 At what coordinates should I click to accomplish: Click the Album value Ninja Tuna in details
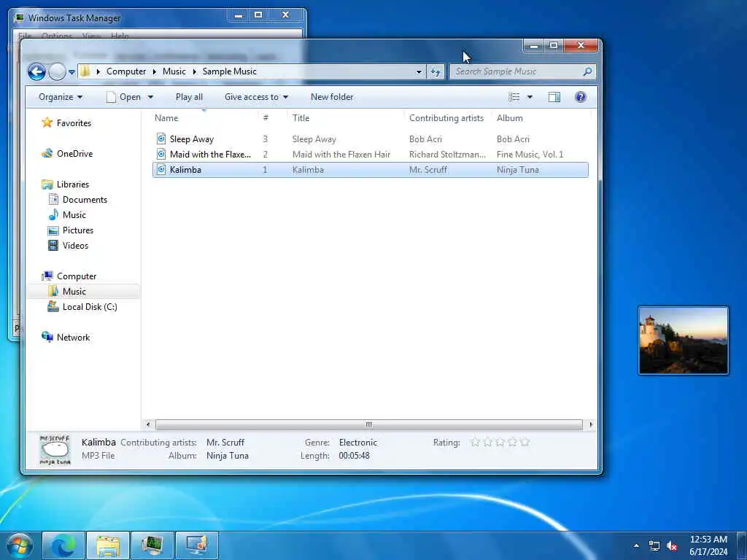(228, 456)
